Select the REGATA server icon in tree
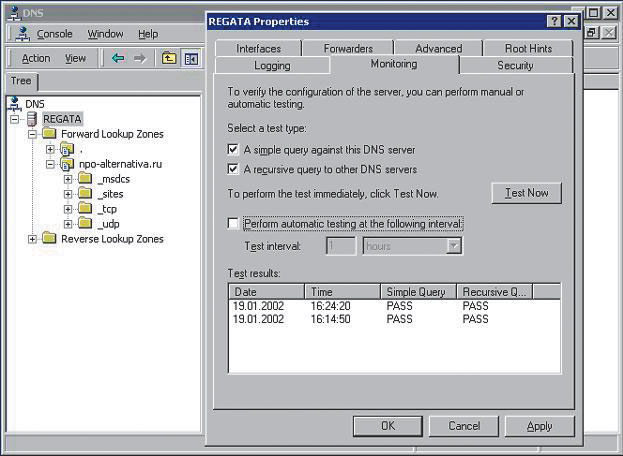The height and width of the screenshot is (456, 623). click(x=32, y=119)
